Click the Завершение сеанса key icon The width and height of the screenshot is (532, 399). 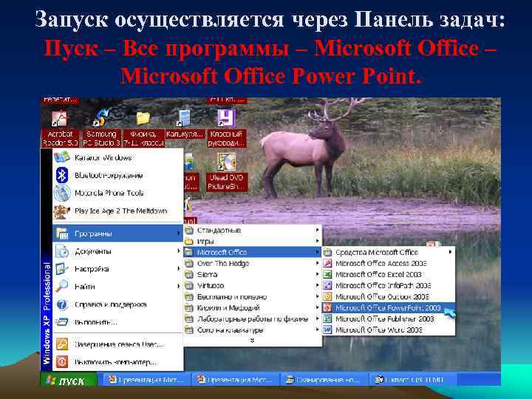62,344
